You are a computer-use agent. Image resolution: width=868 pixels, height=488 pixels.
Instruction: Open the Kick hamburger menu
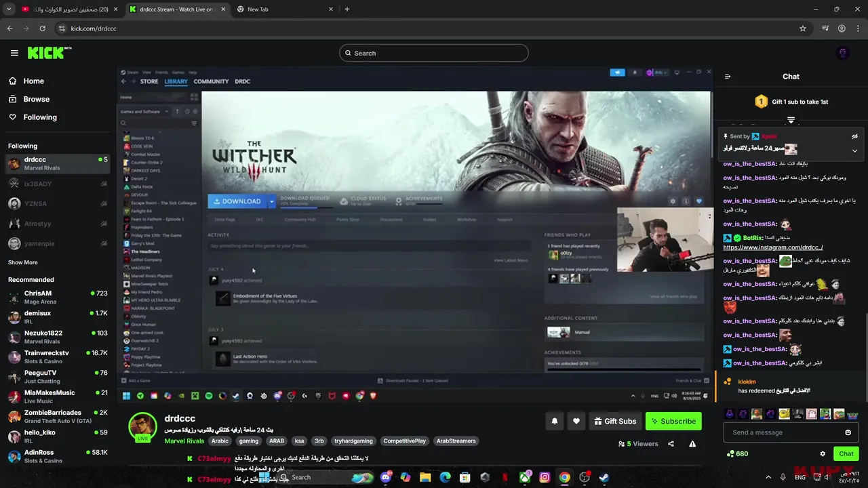pyautogui.click(x=14, y=53)
